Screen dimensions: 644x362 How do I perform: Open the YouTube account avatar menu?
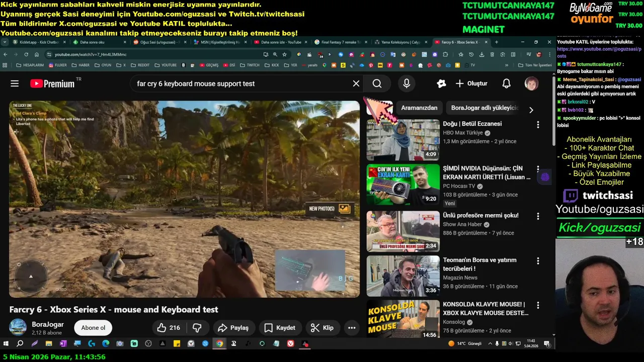[531, 83]
